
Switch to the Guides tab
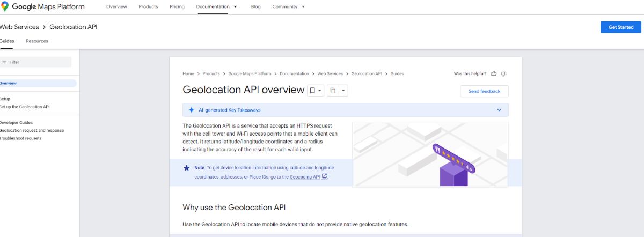[x=7, y=41]
